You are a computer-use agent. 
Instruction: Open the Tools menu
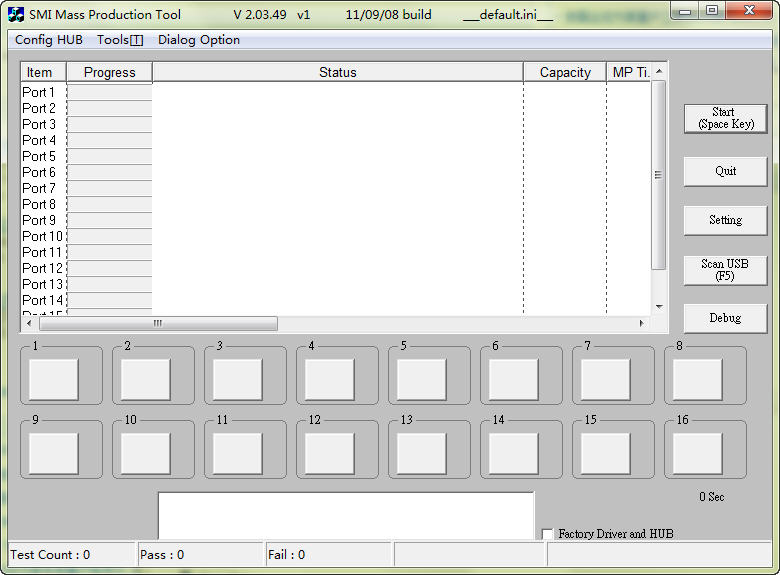click(120, 40)
